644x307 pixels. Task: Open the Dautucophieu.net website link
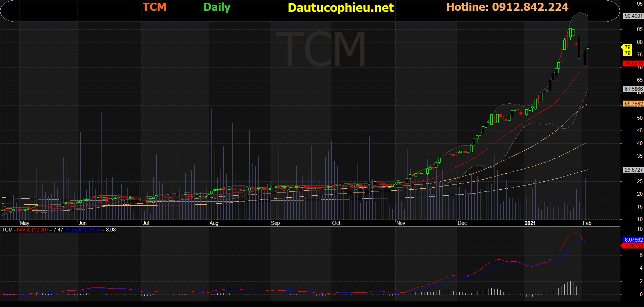pos(340,8)
